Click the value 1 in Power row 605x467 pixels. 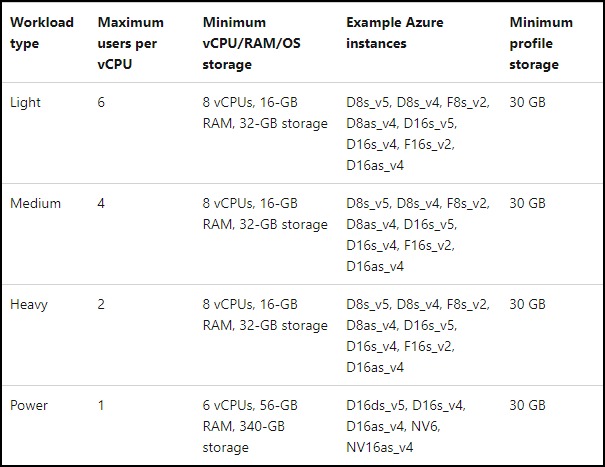[102, 405]
